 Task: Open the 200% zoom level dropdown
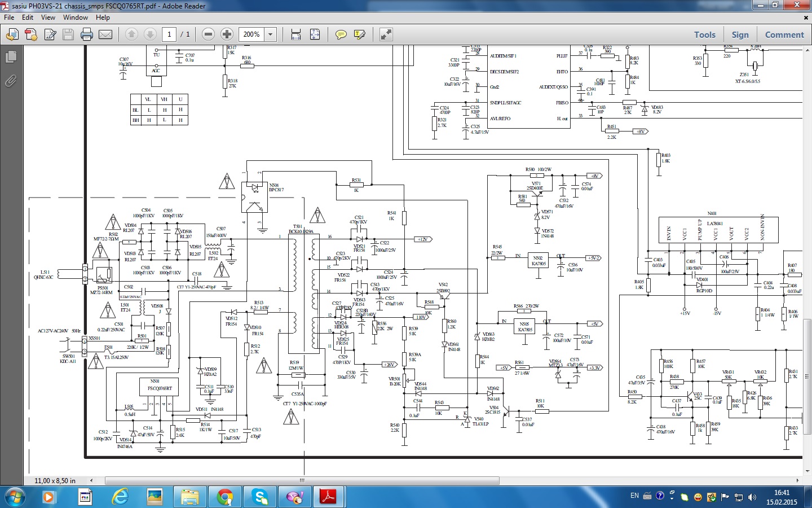pyautogui.click(x=271, y=34)
